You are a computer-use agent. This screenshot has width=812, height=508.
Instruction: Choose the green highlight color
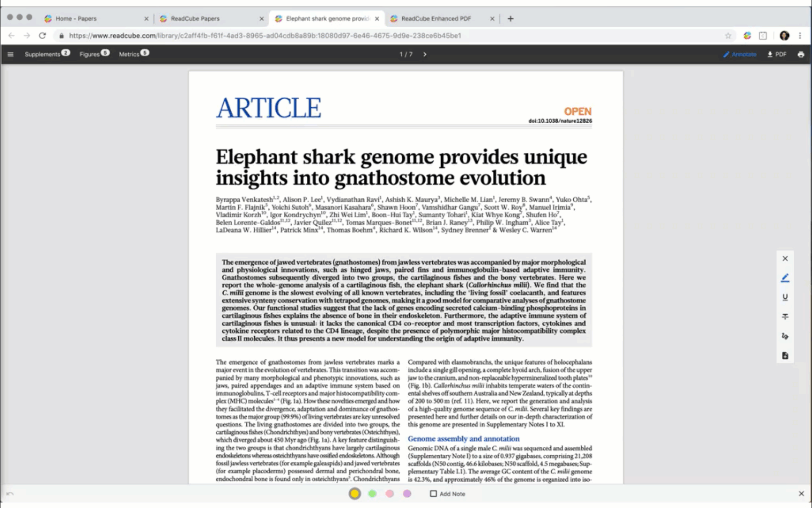372,493
